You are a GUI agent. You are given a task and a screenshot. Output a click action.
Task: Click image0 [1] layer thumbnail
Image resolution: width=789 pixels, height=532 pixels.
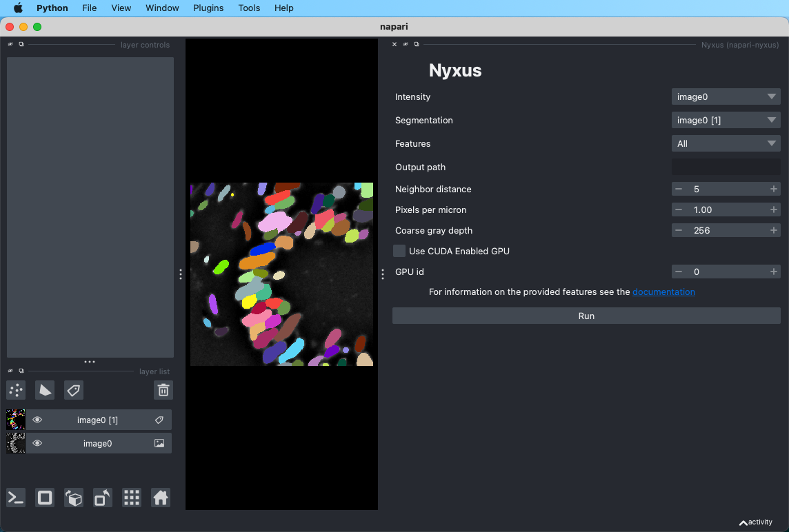point(16,420)
